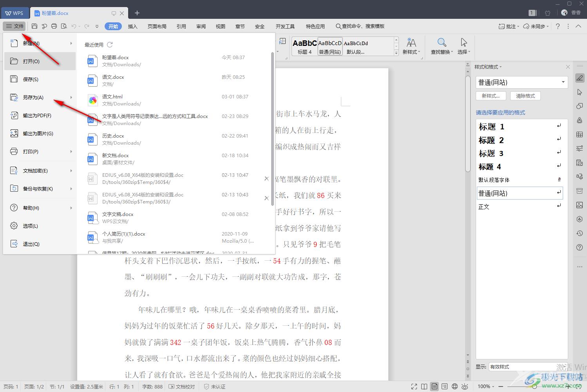Apply the 正文 style from list
Screen dimensions: 587x392
[x=520, y=207]
